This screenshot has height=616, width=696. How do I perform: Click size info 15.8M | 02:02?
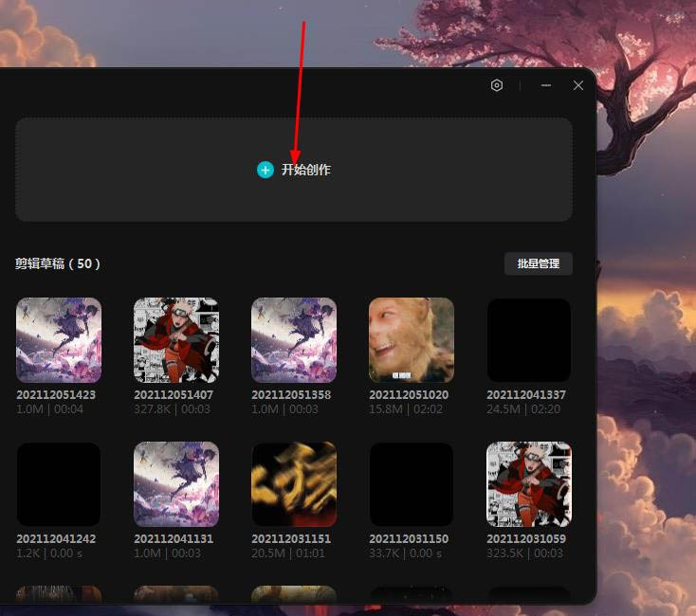click(406, 408)
